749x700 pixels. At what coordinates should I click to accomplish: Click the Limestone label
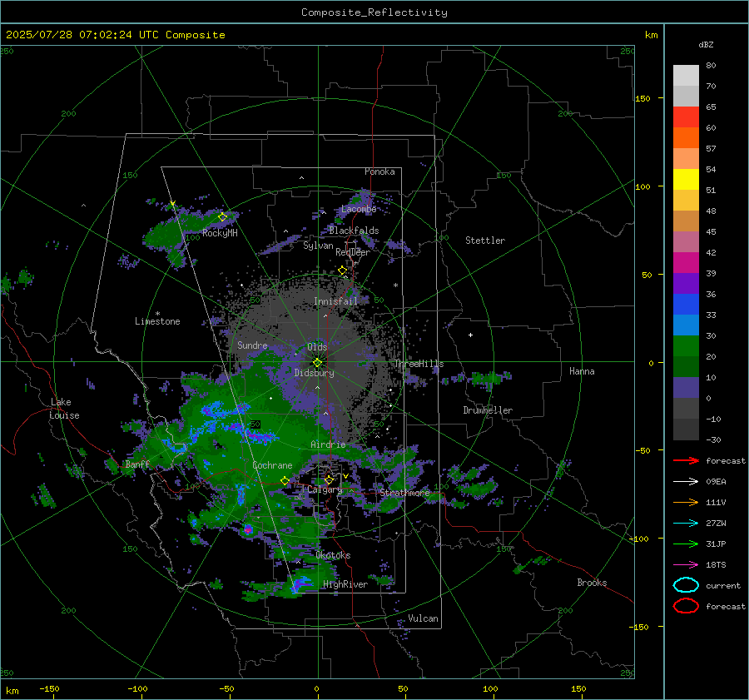(157, 321)
